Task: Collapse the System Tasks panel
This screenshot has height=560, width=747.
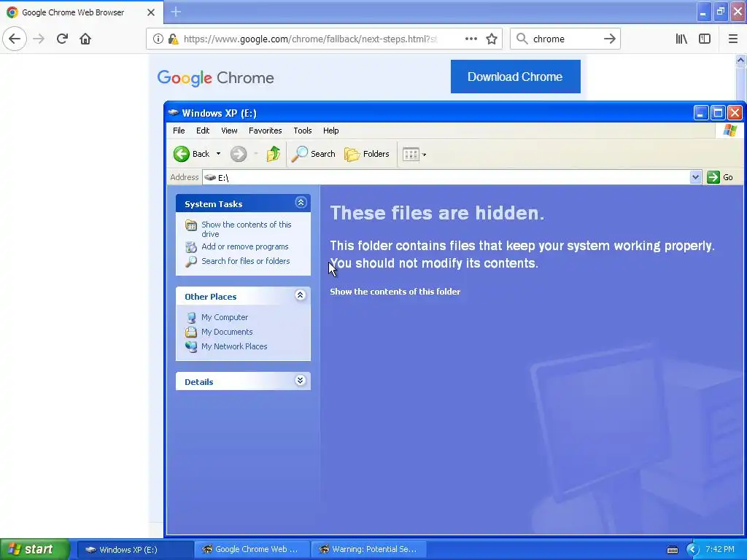Action: point(301,203)
